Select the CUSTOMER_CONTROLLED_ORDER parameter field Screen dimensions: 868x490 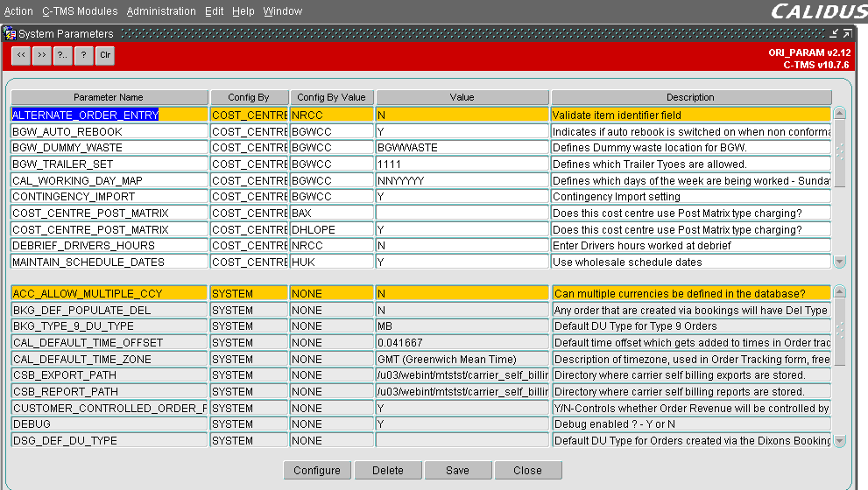(x=109, y=408)
